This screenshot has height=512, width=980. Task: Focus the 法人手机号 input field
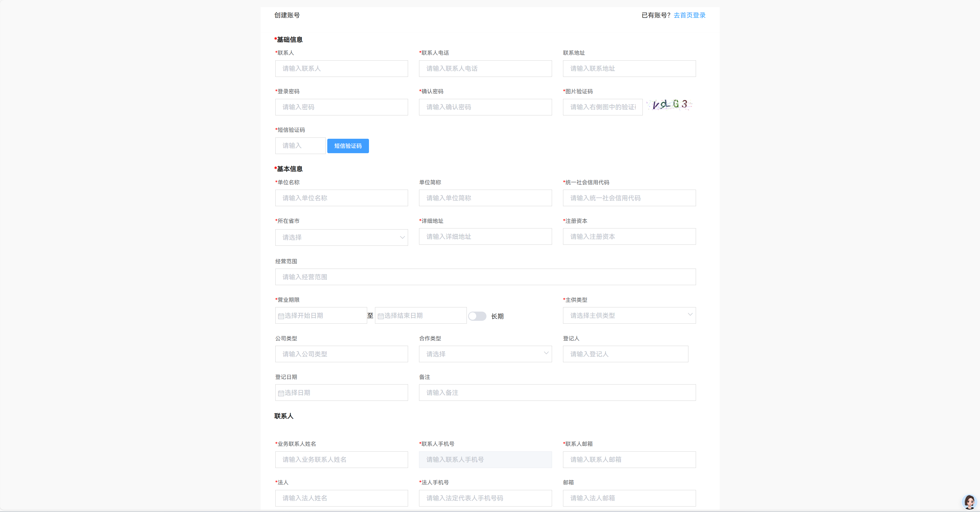[x=485, y=498]
